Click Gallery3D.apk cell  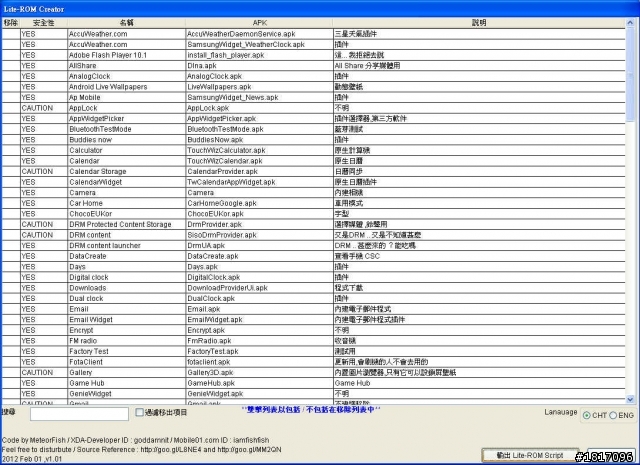click(x=259, y=373)
